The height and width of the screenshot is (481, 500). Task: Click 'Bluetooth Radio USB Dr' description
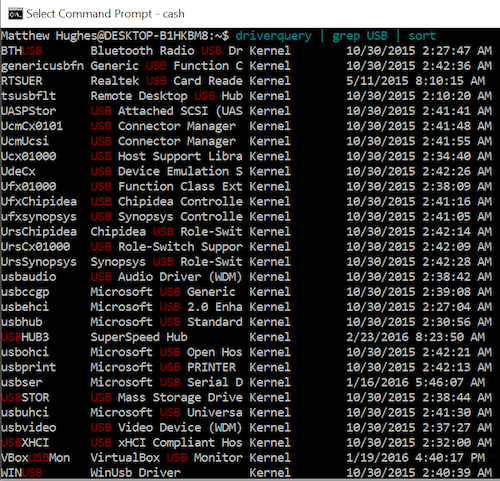[166, 51]
